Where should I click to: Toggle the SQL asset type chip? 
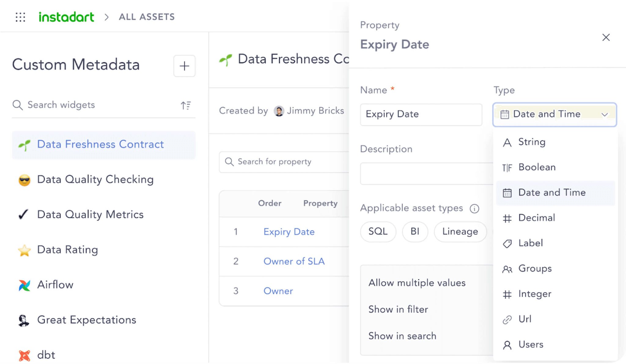[378, 231]
